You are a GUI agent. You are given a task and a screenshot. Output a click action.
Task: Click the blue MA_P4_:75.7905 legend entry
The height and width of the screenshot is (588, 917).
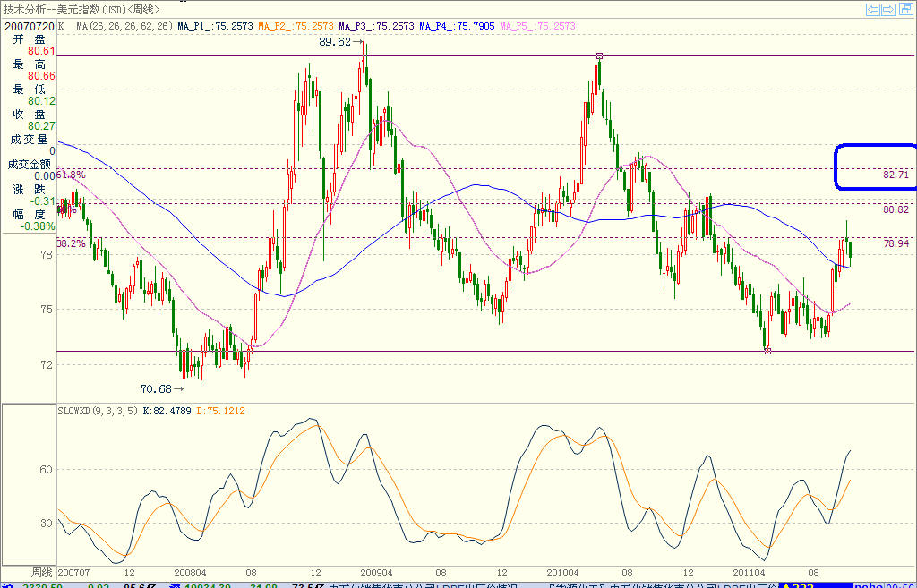[458, 26]
